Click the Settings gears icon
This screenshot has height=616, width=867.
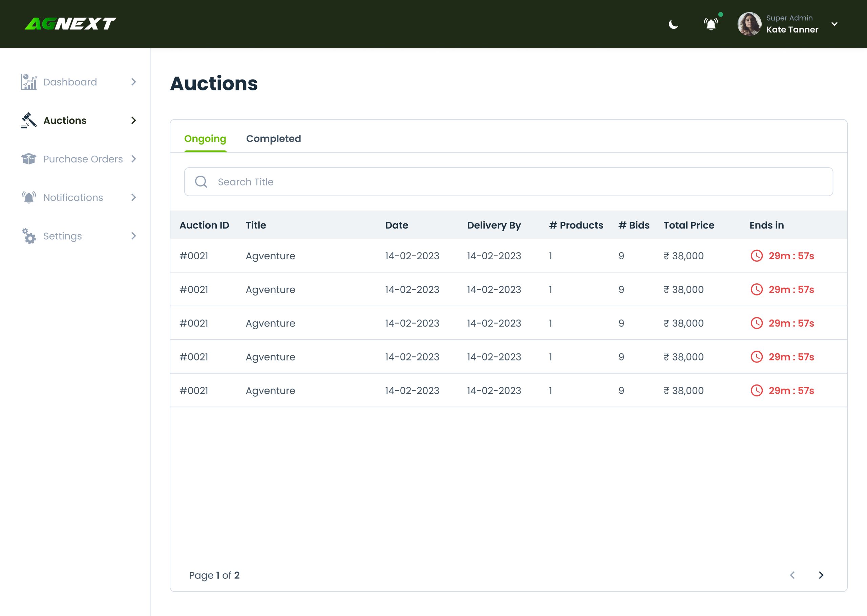29,236
